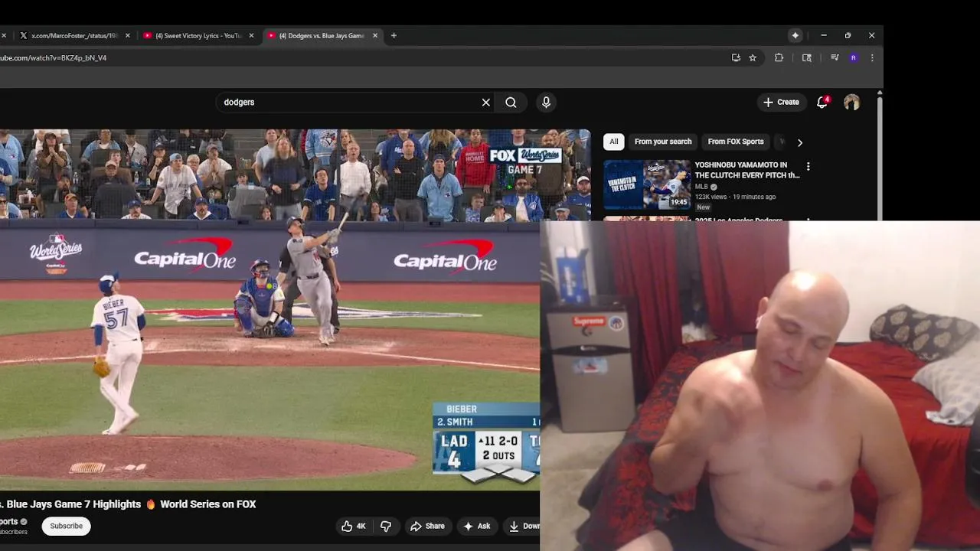Click the YouTube magnifier search button
The image size is (980, 551).
pyautogui.click(x=511, y=102)
